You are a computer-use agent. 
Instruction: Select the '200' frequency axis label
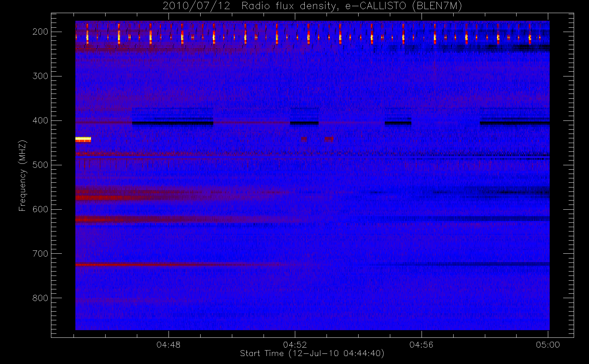(x=40, y=32)
